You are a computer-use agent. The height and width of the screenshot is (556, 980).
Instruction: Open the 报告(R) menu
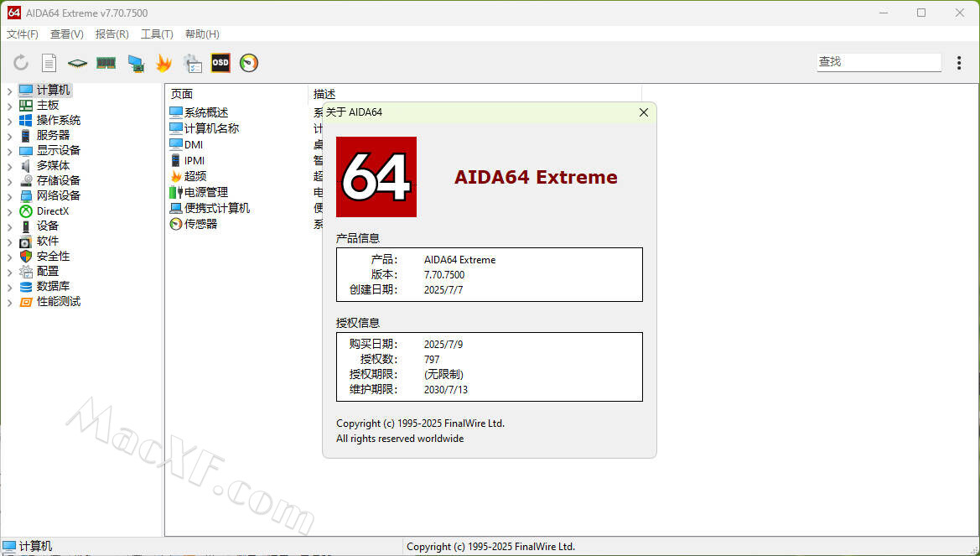pos(111,34)
